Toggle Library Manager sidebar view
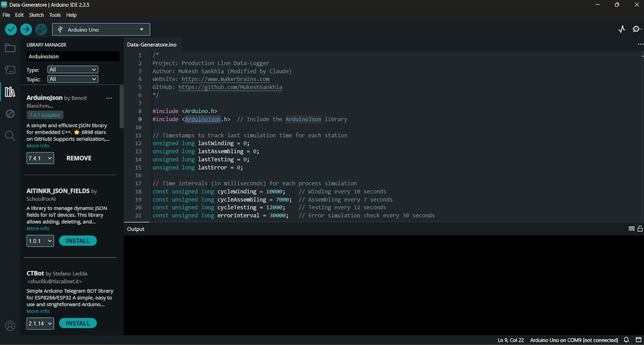This screenshot has width=644, height=345. tap(10, 92)
